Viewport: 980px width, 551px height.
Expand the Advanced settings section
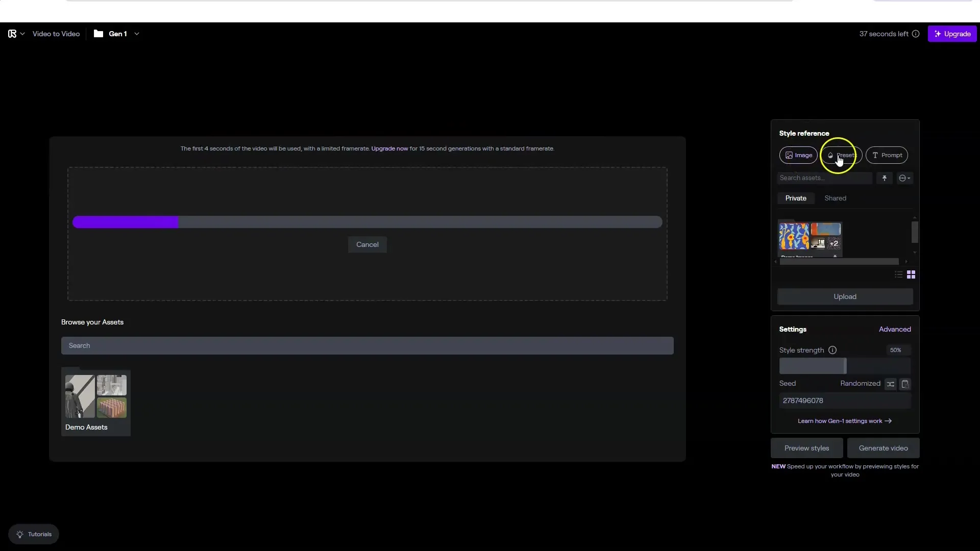(895, 329)
